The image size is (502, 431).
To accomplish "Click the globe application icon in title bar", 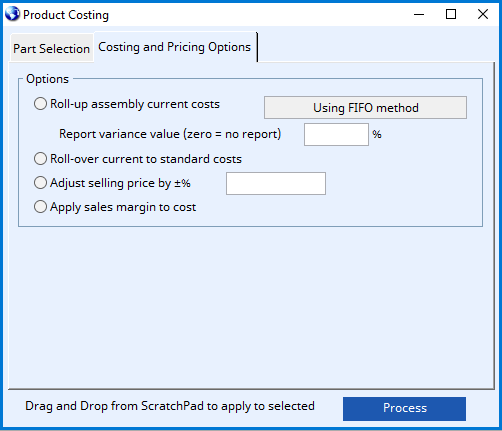I will [x=12, y=14].
